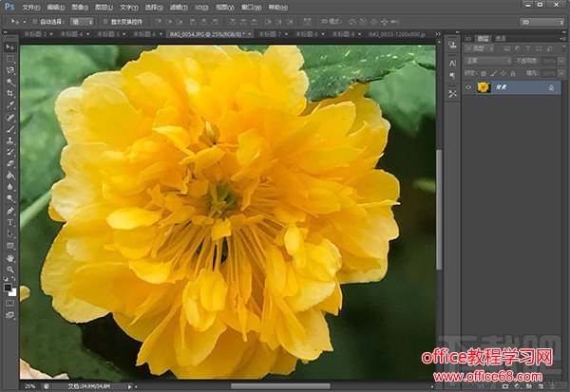Select the Horizontal Type tool
The height and width of the screenshot is (392, 570).
[x=10, y=221]
